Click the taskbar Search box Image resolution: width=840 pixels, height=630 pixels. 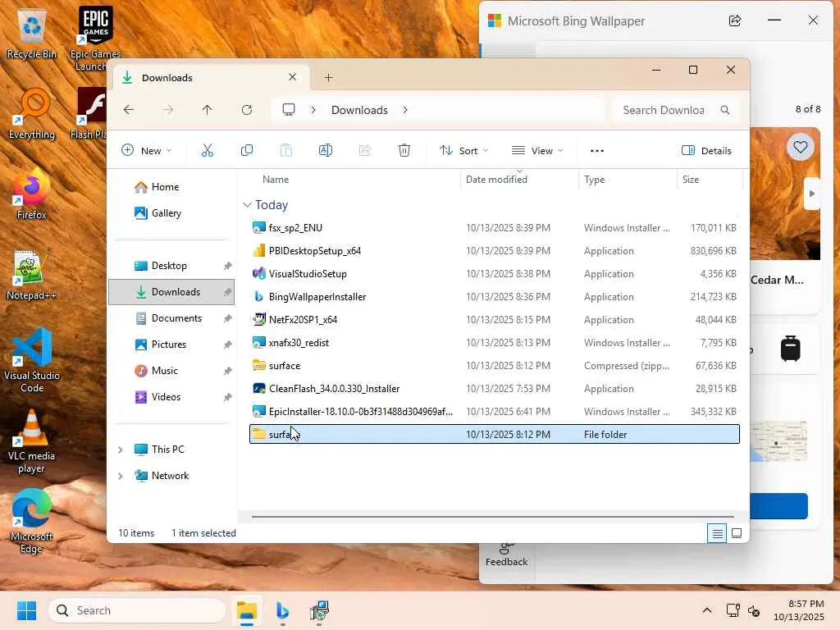coord(137,610)
